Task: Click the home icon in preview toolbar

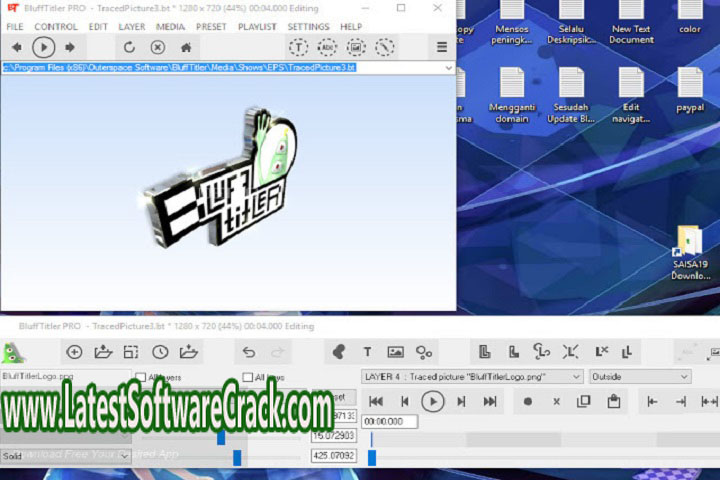Action: click(x=186, y=47)
